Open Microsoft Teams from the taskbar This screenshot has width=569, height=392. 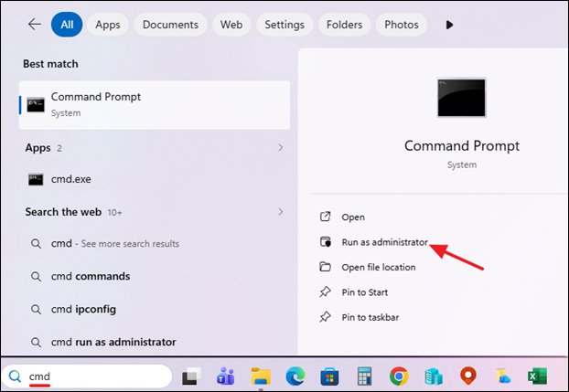(225, 376)
